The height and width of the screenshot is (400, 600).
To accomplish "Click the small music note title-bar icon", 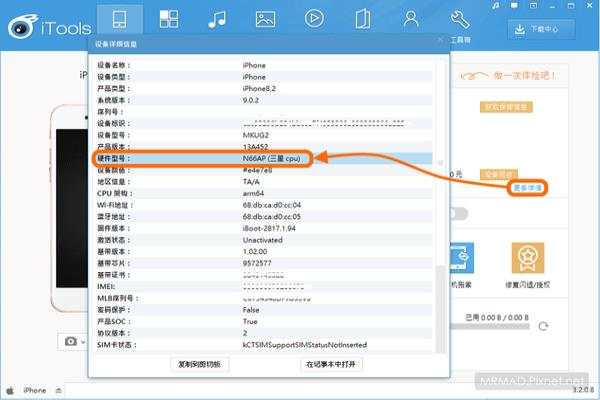I will 496,5.
